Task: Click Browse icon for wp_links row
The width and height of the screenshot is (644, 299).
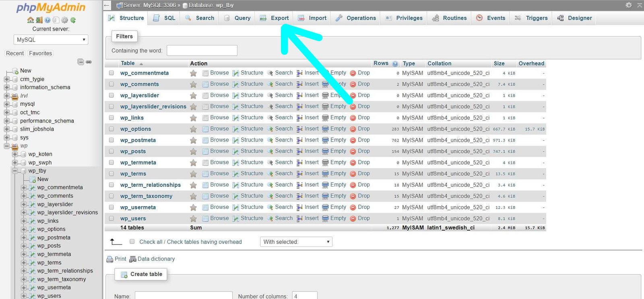Action: pyautogui.click(x=205, y=118)
